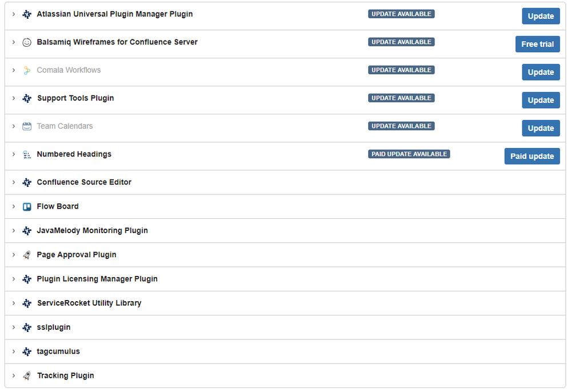Select the Page Approval Plugin name
Image resolution: width=571 pixels, height=392 pixels.
(x=77, y=255)
